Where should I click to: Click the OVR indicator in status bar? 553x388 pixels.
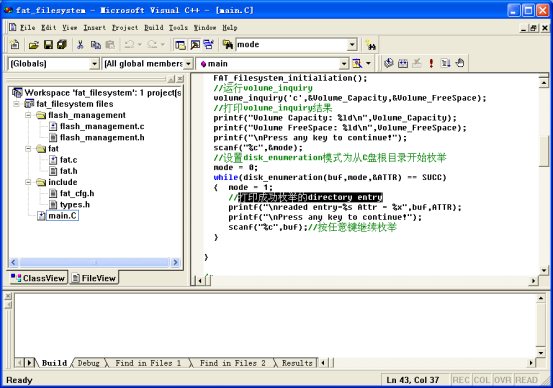pyautogui.click(x=503, y=380)
